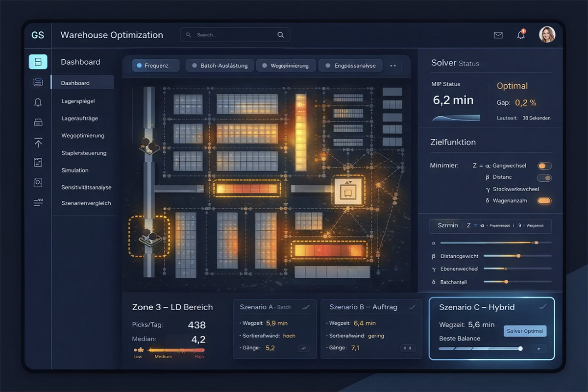Toggle the Gangwechsel switch
This screenshot has height=392, width=588.
pyautogui.click(x=544, y=166)
